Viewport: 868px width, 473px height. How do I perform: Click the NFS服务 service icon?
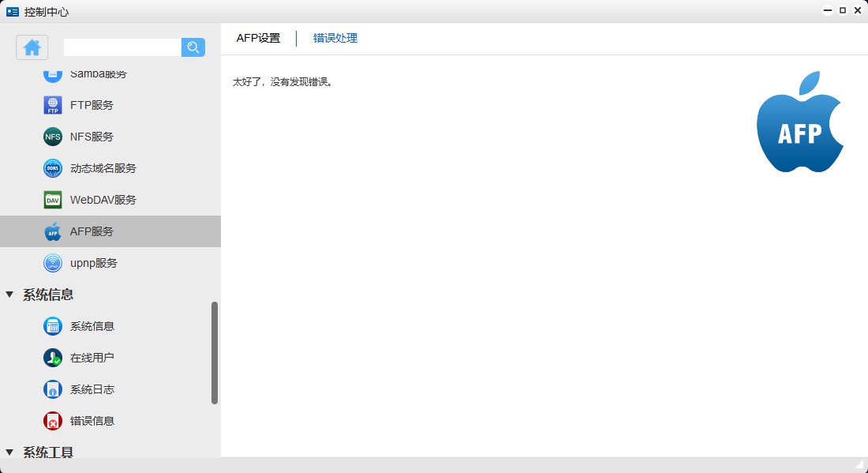click(x=51, y=137)
